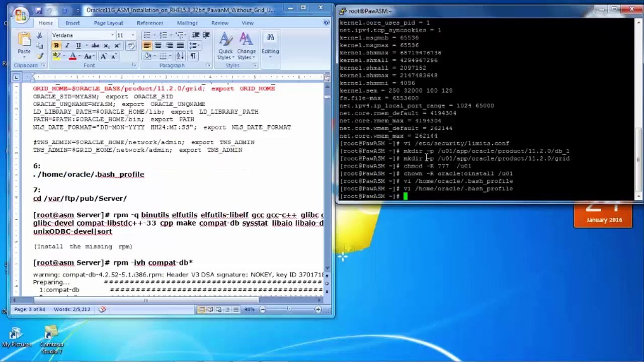Open the My Pictures desktop shortcut
Screen dimensions: 644x362
pos(16,337)
